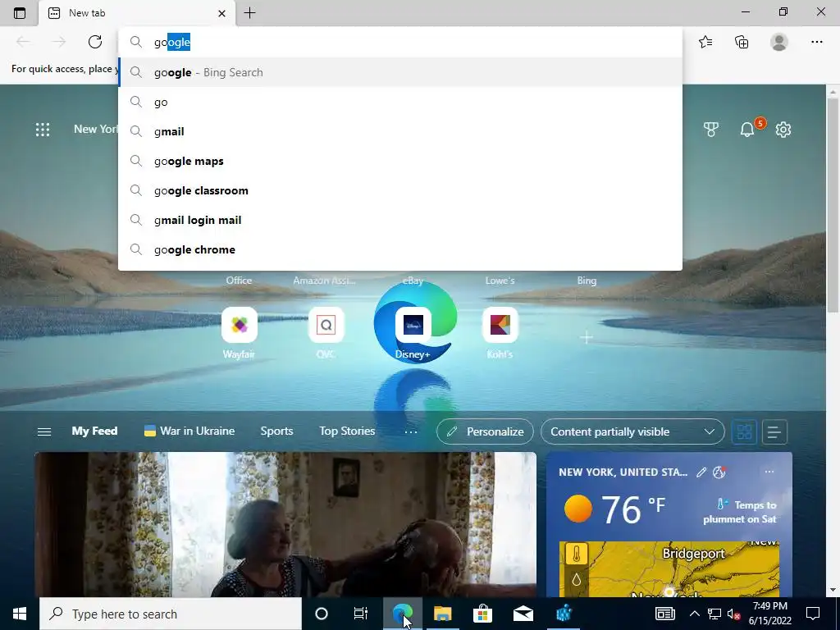The height and width of the screenshot is (630, 840).
Task: Open the Temps to plummet on Sat link
Action: coord(740,512)
